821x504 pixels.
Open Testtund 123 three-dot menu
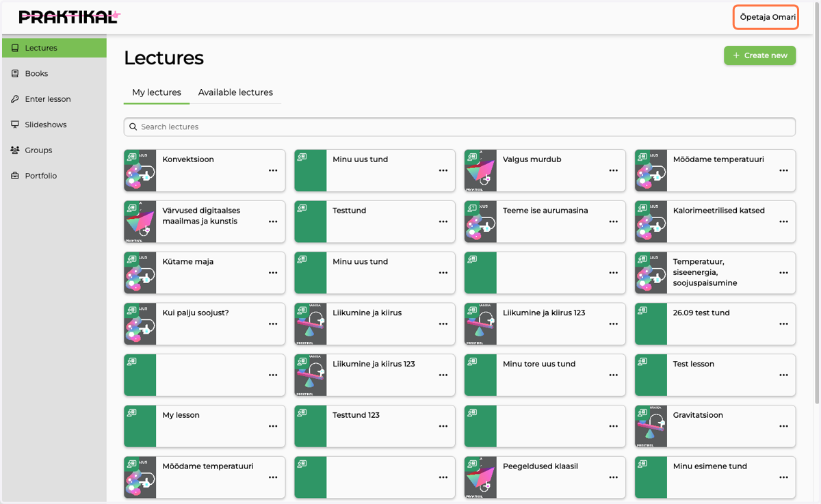click(443, 426)
